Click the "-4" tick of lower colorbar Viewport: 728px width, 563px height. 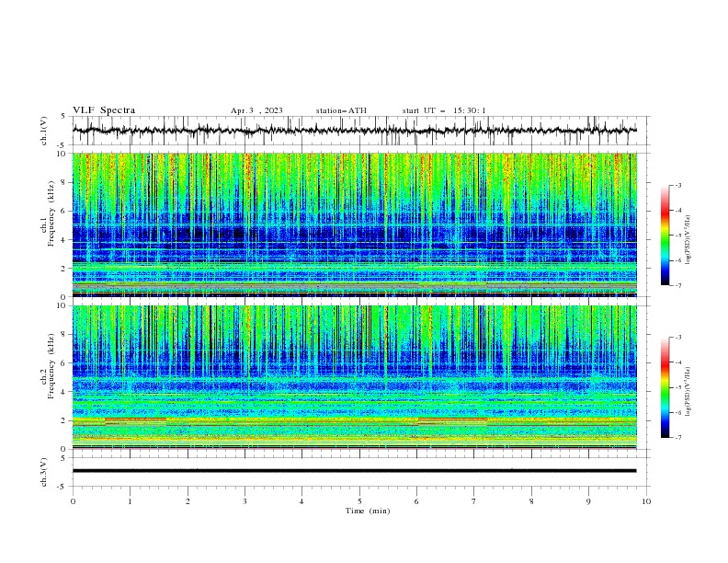click(x=677, y=362)
